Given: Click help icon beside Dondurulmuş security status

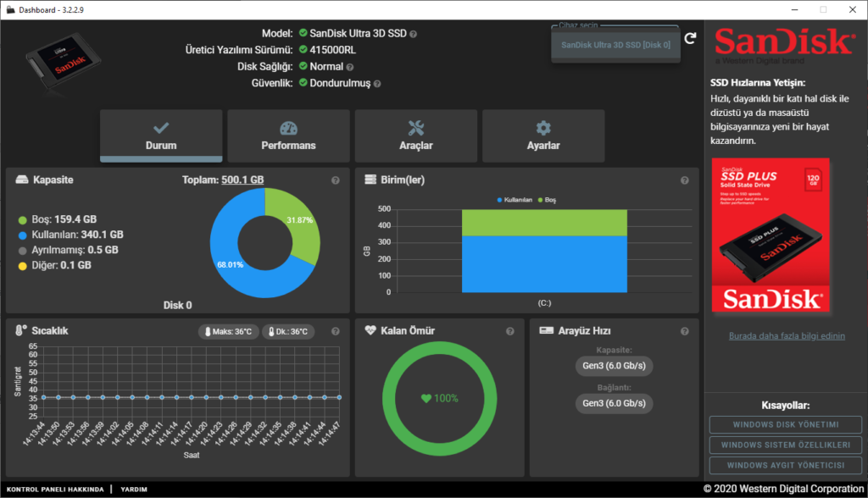Looking at the screenshot, I should tap(376, 84).
